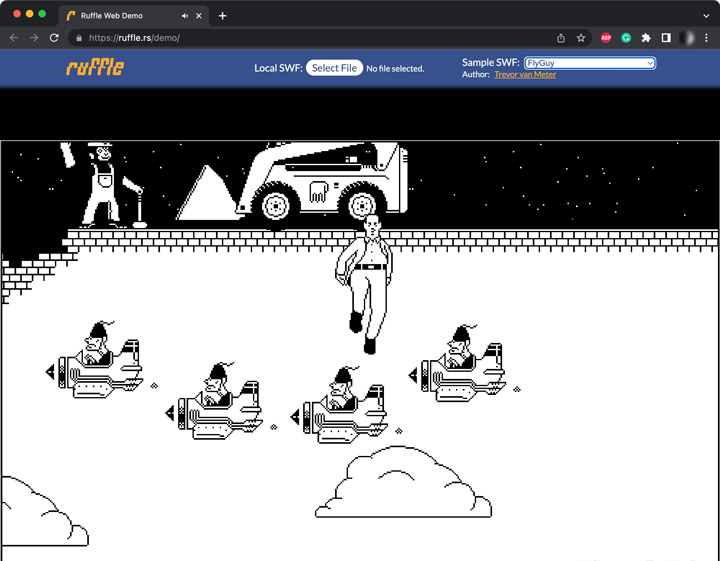This screenshot has width=720, height=561.
Task: Click the ruffle logo
Action: pos(95,67)
